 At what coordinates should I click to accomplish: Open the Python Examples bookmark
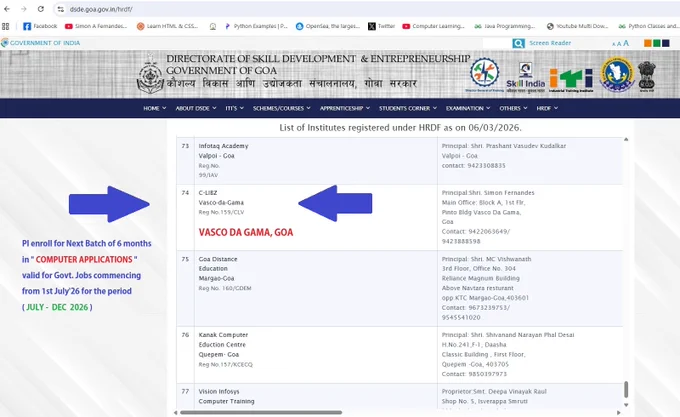[x=256, y=26]
